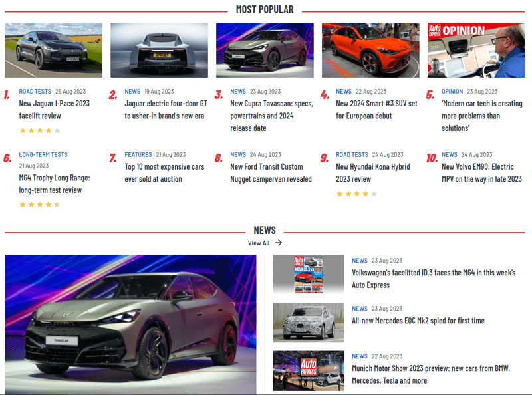Click the Most Popular section heading
Image resolution: width=532 pixels, height=395 pixels.
[265, 9]
